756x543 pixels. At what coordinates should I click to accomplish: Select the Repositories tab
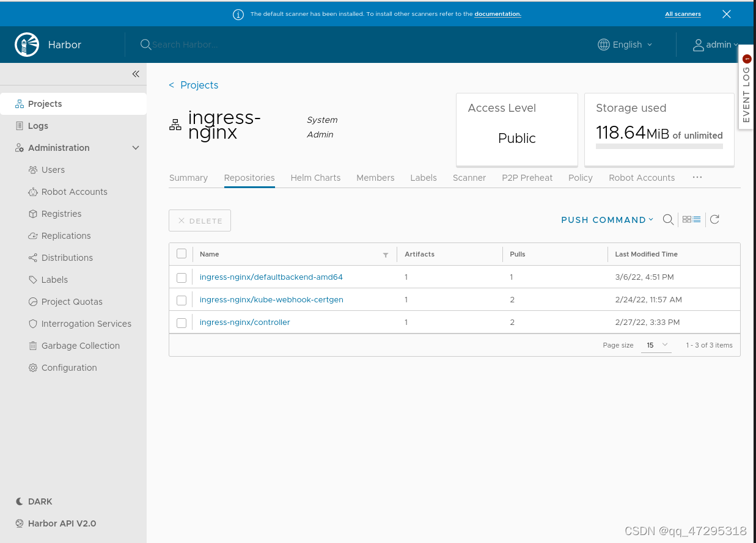click(249, 178)
